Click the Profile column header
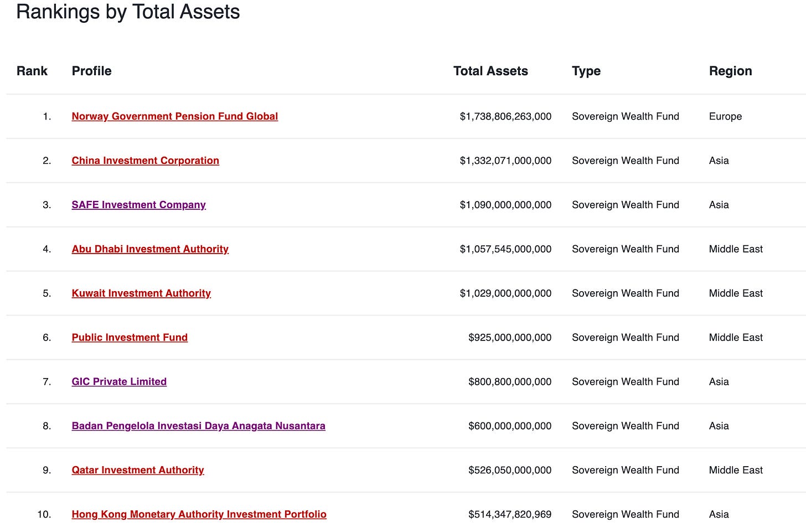 click(92, 71)
